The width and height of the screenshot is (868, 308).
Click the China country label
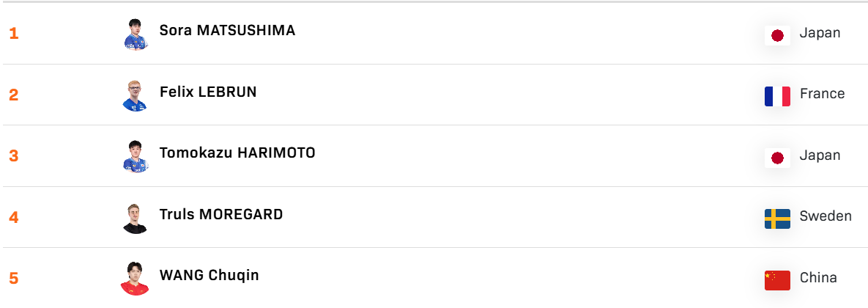[818, 277]
